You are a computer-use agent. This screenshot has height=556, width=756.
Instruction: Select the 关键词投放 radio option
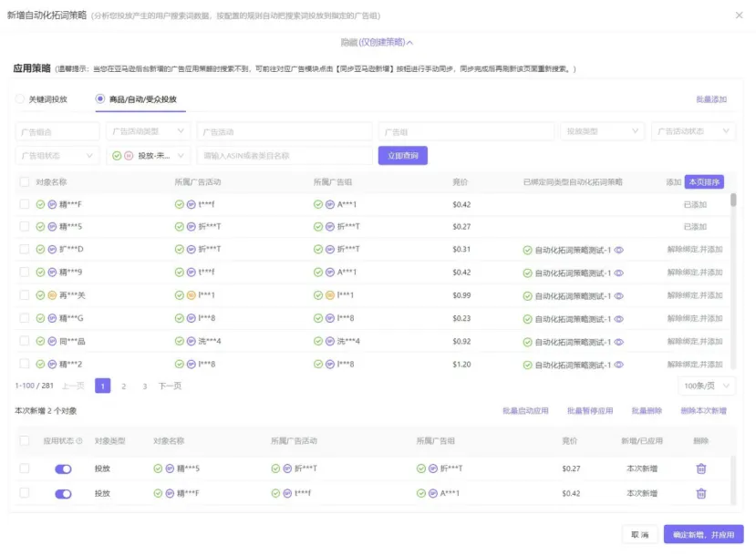[x=20, y=99]
